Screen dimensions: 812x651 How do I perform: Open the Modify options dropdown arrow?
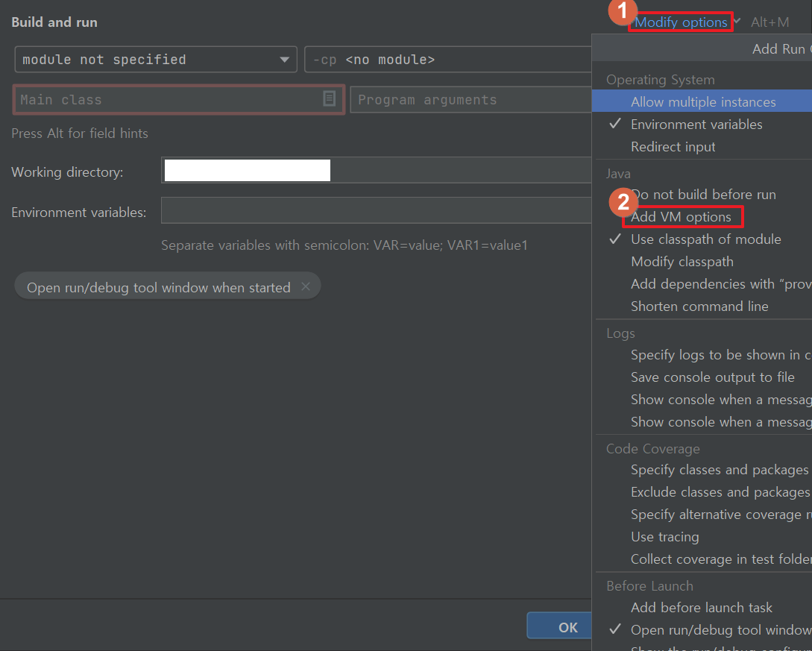point(737,22)
